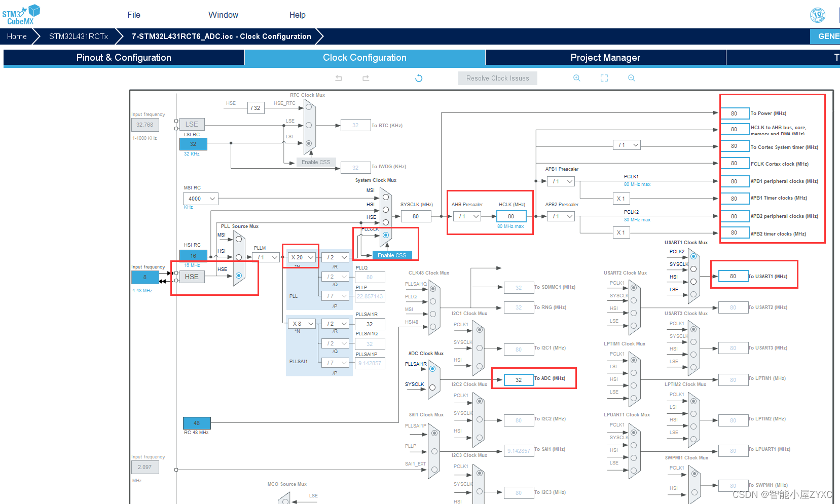Select HSI in System Clock Mux

386,210
